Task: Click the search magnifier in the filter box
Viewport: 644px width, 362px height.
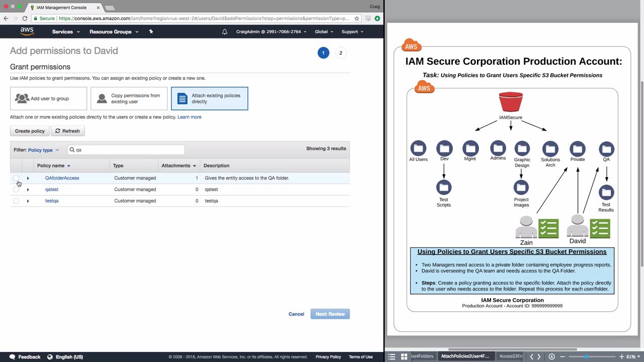Action: pos(71,150)
